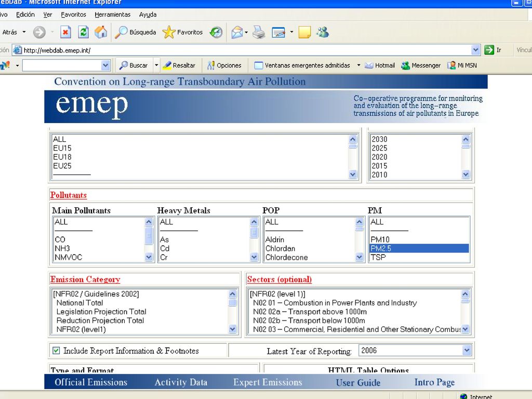This screenshot has height=399, width=532.
Task: Open the History clock icon
Action: click(216, 32)
